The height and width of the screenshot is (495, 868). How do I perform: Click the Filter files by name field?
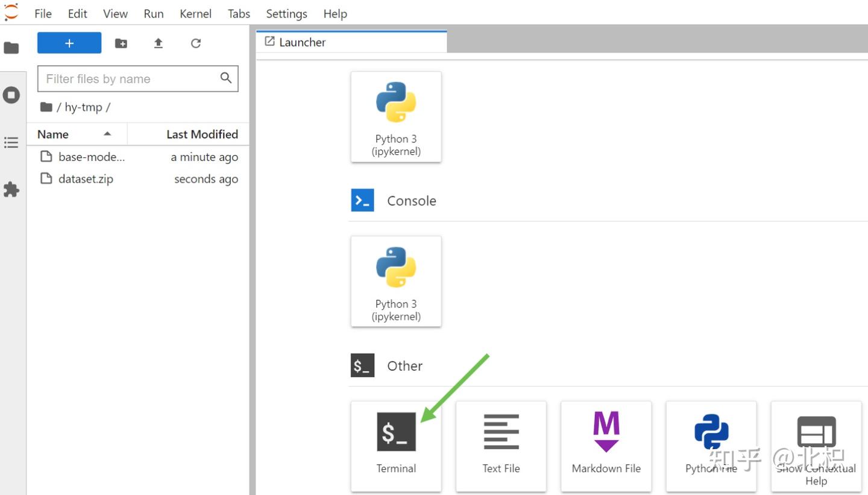pos(138,78)
